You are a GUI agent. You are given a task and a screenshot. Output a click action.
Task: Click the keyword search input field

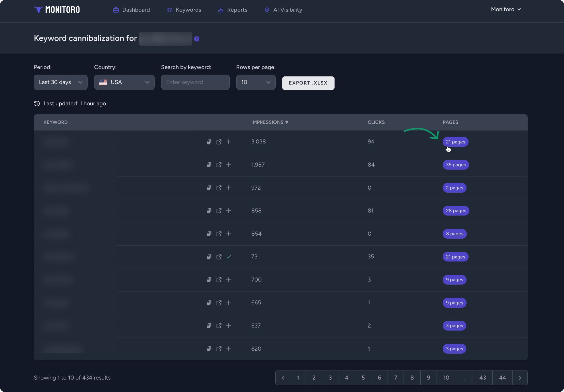195,82
